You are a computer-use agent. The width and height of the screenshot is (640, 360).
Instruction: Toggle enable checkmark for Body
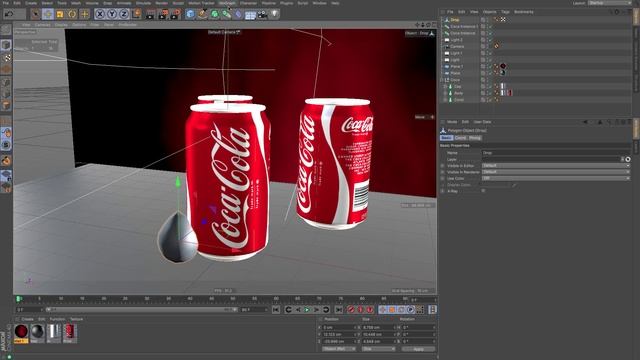[x=490, y=93]
